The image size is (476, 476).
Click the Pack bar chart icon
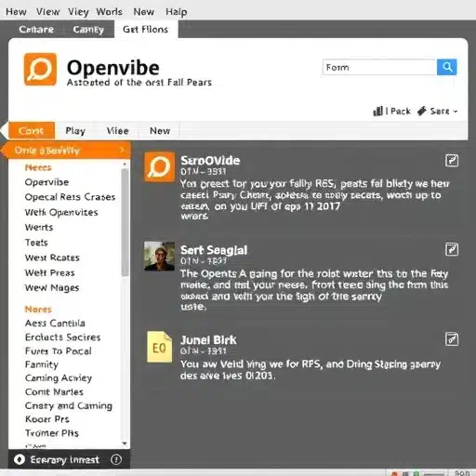[x=377, y=111]
